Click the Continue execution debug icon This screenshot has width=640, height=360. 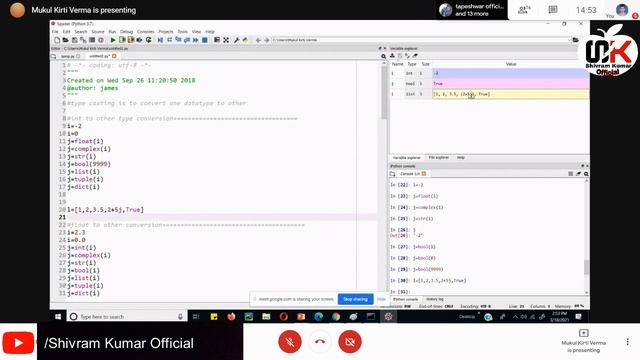[196, 40]
